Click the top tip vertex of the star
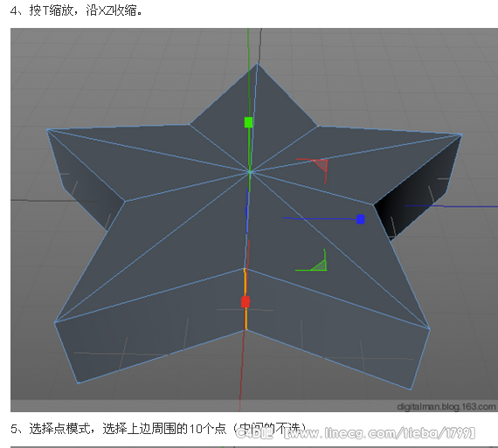The width and height of the screenshot is (498, 448). [257, 64]
